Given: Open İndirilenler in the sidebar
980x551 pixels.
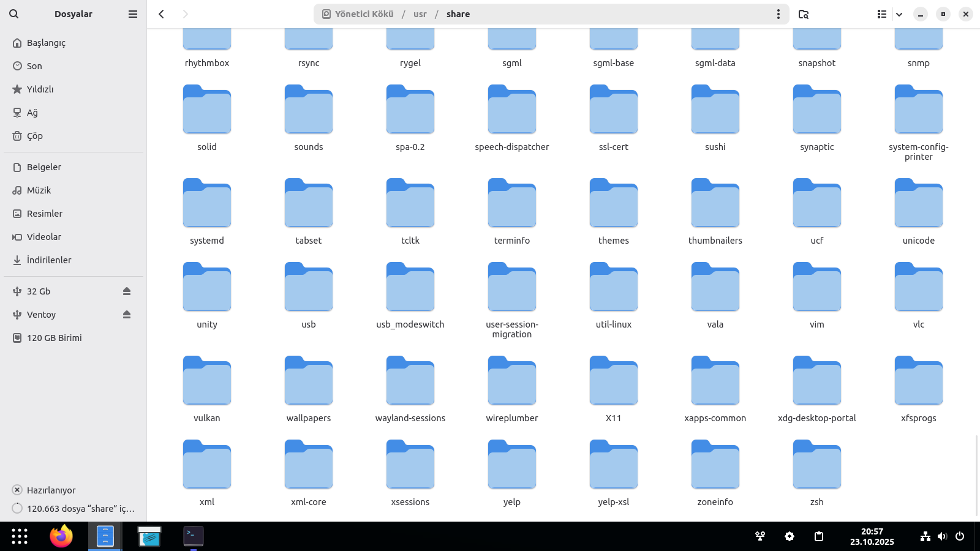Looking at the screenshot, I should (49, 260).
